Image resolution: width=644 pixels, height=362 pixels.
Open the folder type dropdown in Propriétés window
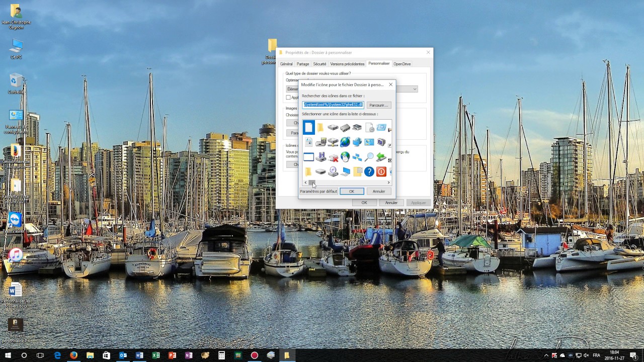coord(415,89)
